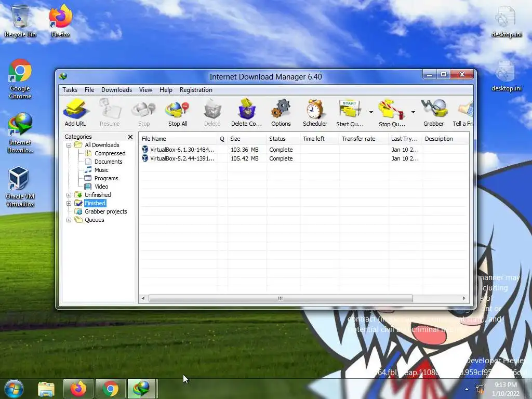
Task: Select the Google Chrome desktop shortcut
Action: [20, 79]
